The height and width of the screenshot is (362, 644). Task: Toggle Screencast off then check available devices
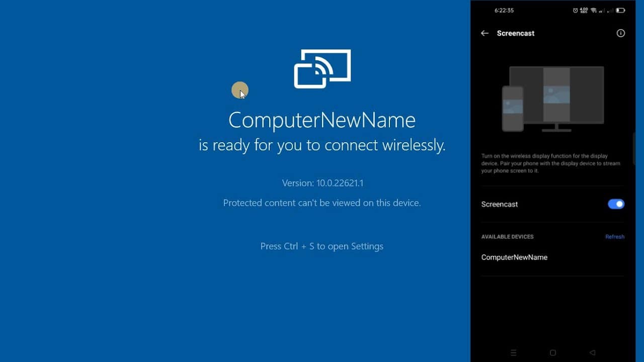click(x=615, y=204)
